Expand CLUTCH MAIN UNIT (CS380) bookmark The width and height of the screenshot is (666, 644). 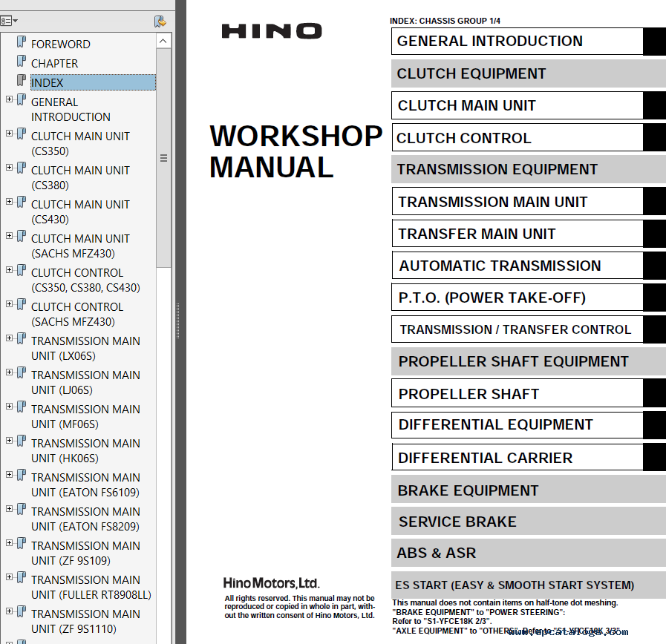10,168
